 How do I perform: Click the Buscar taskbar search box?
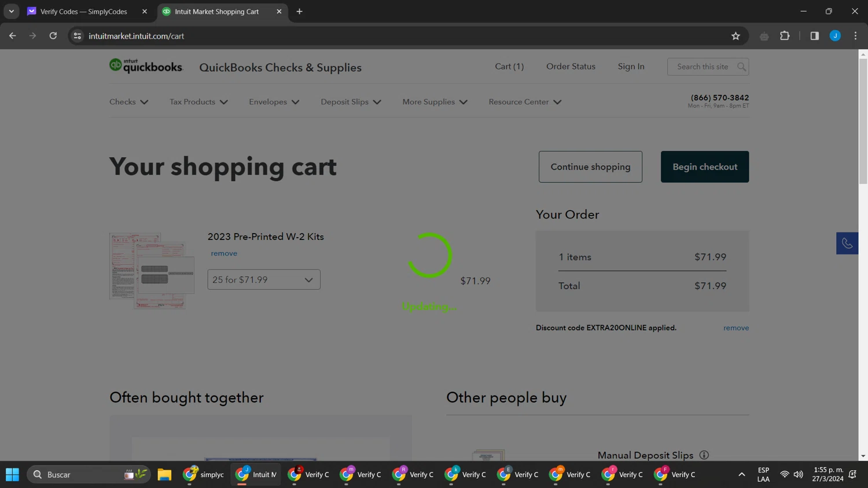point(89,475)
